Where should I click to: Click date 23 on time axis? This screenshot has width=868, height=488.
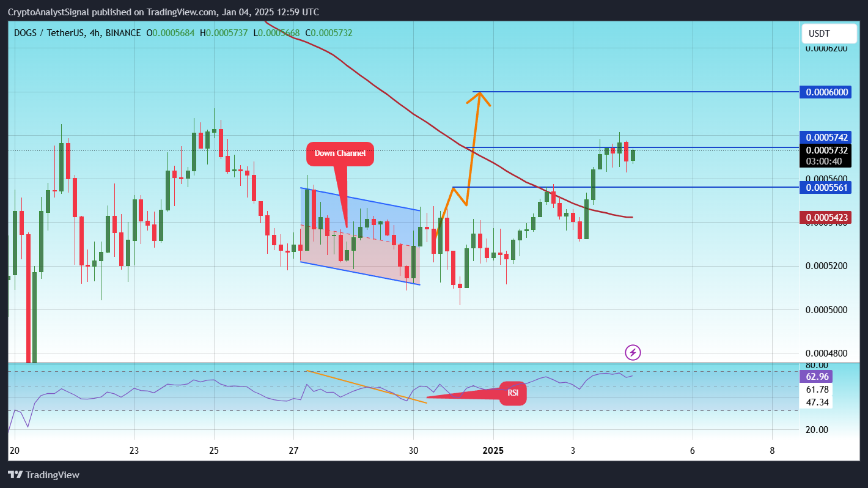[134, 451]
